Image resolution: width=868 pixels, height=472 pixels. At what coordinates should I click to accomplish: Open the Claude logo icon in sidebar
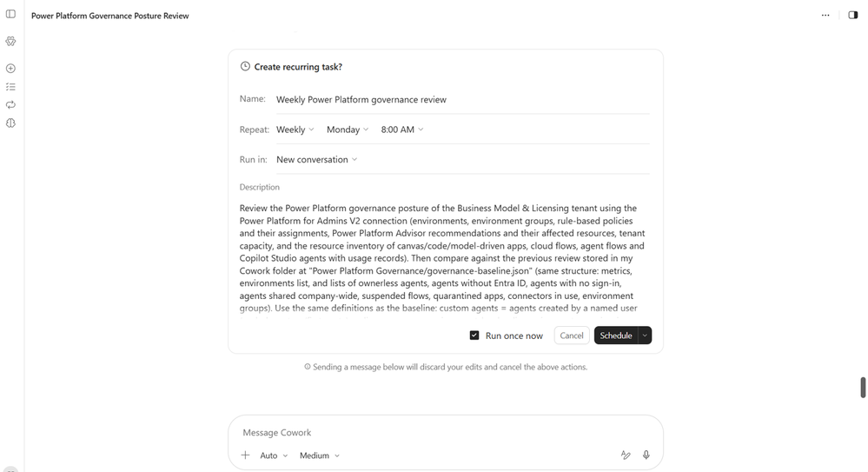[x=10, y=41]
